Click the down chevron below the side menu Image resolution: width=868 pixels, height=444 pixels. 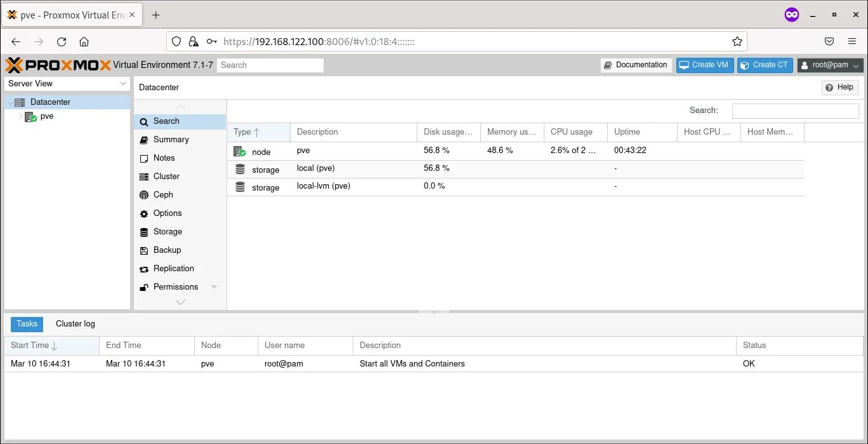(x=180, y=302)
